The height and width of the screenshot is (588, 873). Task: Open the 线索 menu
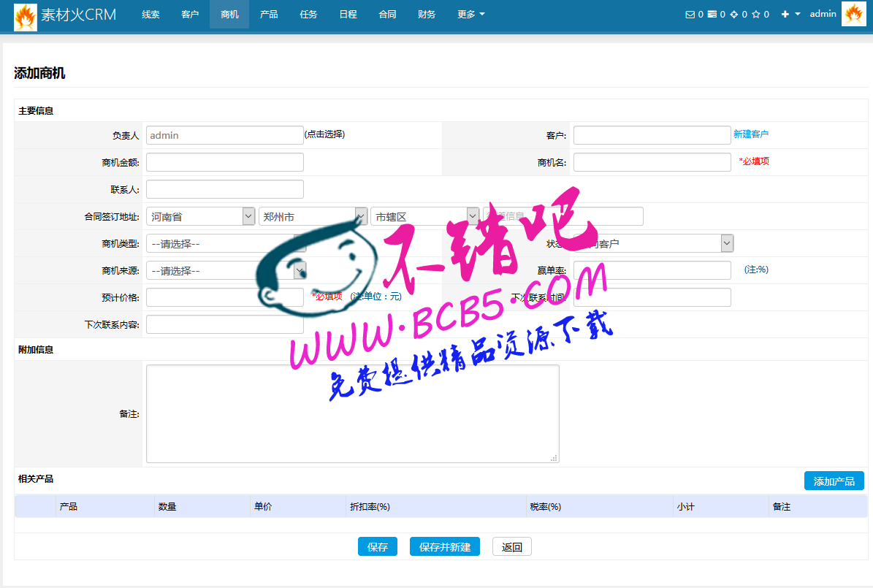point(151,15)
